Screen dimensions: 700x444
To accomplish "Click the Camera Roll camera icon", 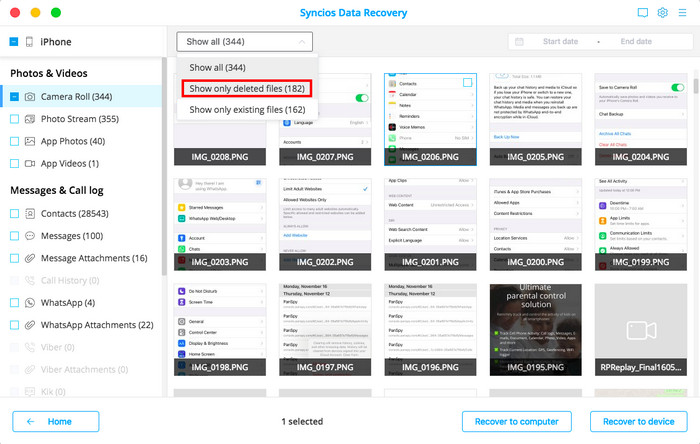I will point(31,96).
